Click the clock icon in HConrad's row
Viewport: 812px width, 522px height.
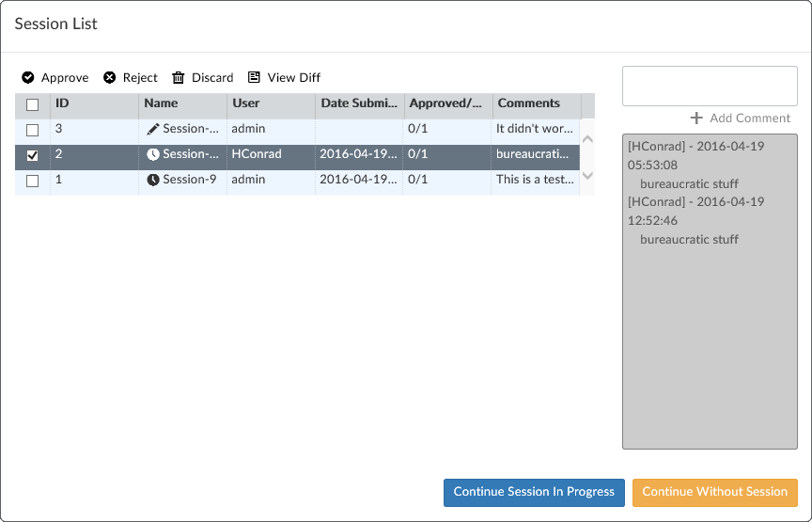coord(153,154)
